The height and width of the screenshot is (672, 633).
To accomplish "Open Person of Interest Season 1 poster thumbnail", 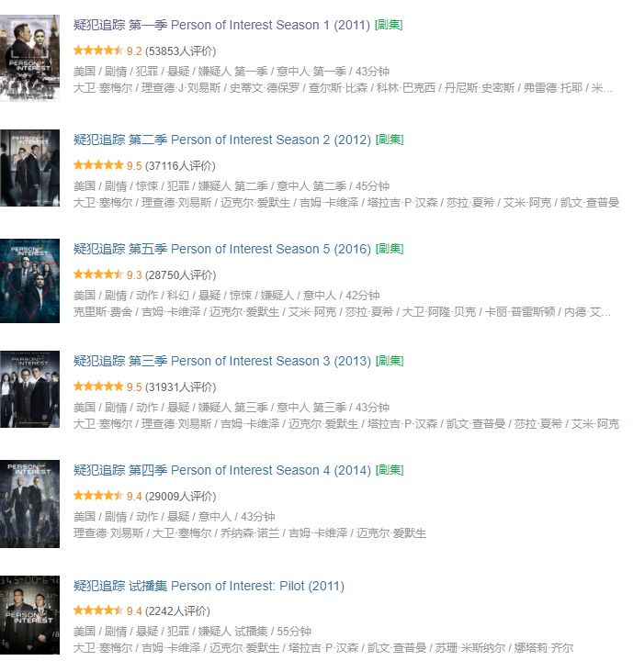I will pyautogui.click(x=29, y=58).
